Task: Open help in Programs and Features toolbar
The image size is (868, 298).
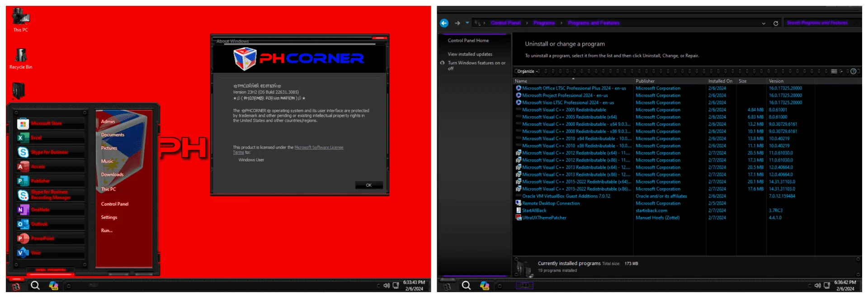Action: tap(853, 71)
